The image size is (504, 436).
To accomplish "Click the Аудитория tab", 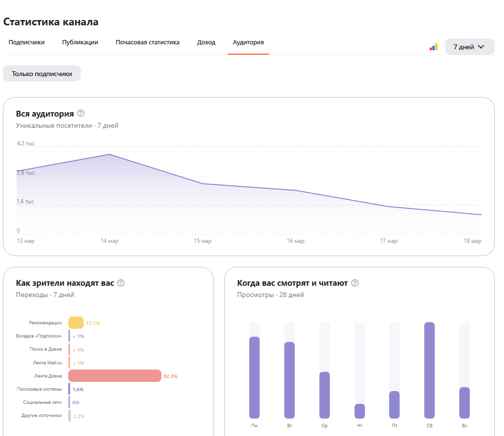I will click(x=248, y=42).
